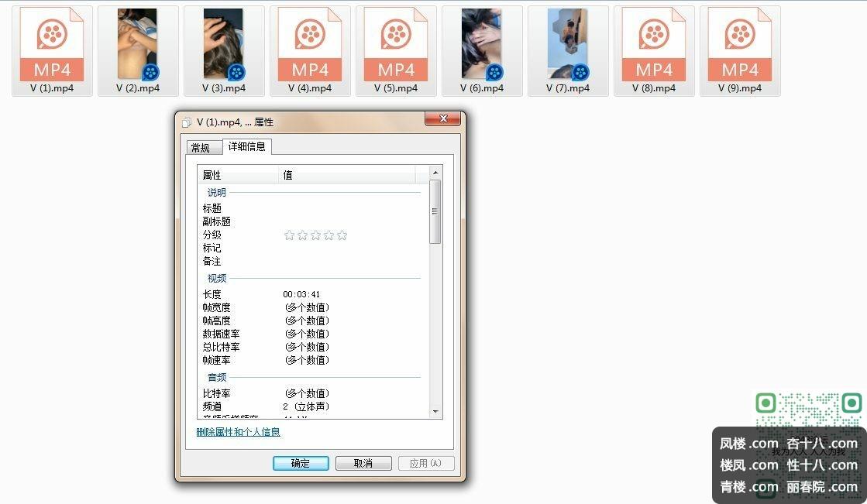Set rating to five stars
This screenshot has height=504, width=867.
[x=342, y=235]
